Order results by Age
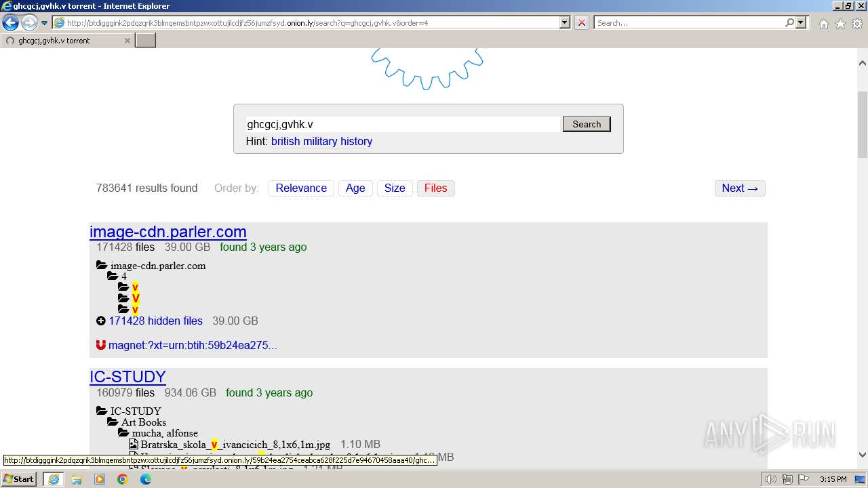The image size is (868, 488). point(355,188)
